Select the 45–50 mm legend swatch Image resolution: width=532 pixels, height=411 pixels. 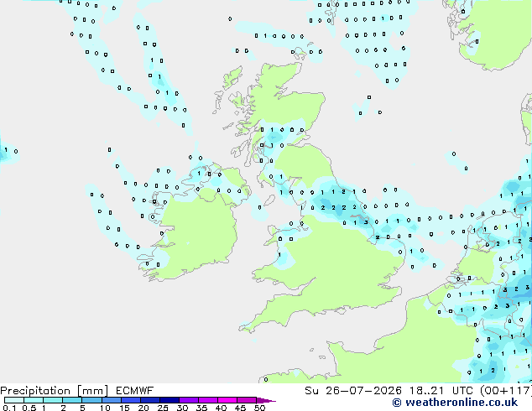[247, 400]
